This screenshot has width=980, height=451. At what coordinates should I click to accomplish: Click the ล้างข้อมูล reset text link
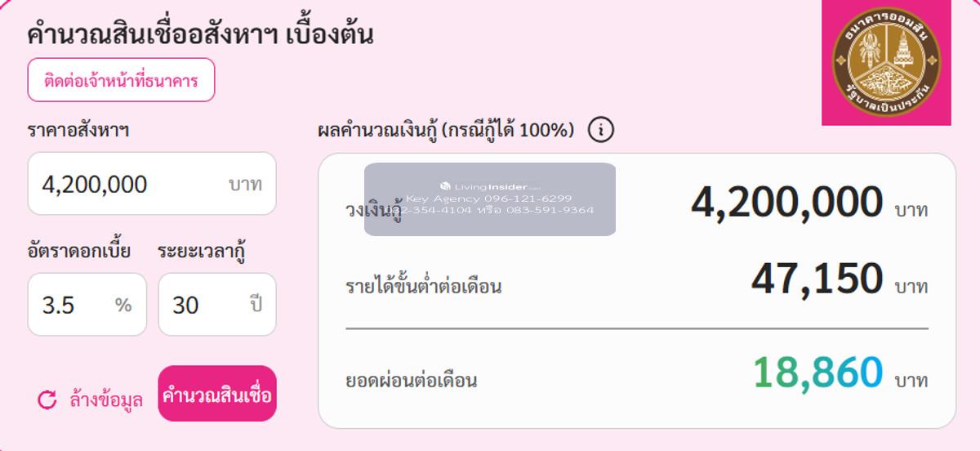tap(106, 400)
